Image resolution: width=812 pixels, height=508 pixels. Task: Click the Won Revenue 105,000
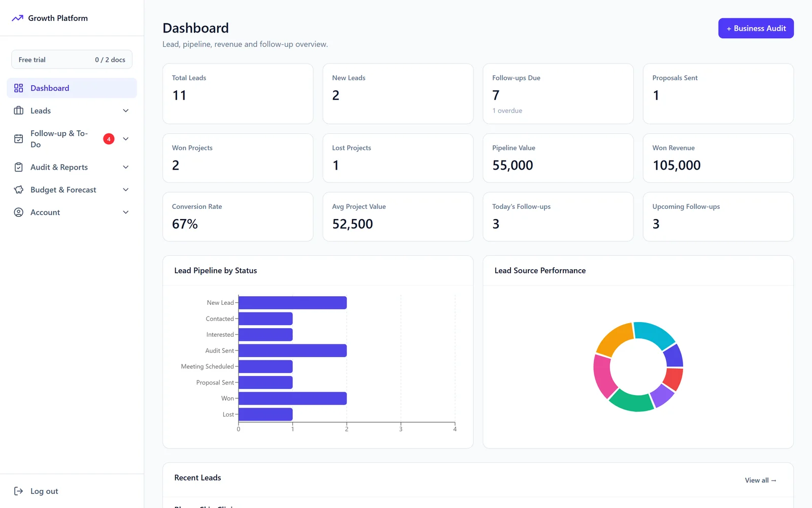coord(676,166)
